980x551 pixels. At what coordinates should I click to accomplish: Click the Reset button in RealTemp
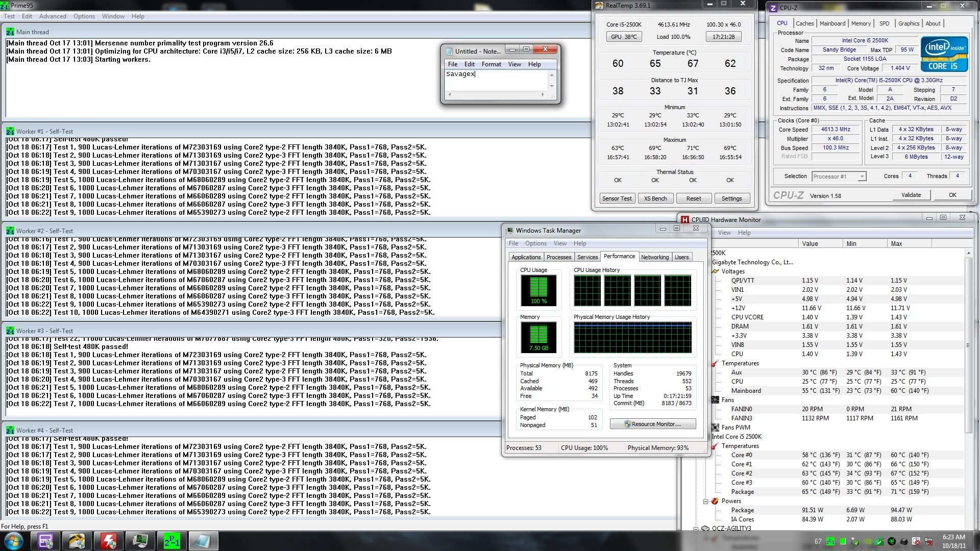point(694,198)
